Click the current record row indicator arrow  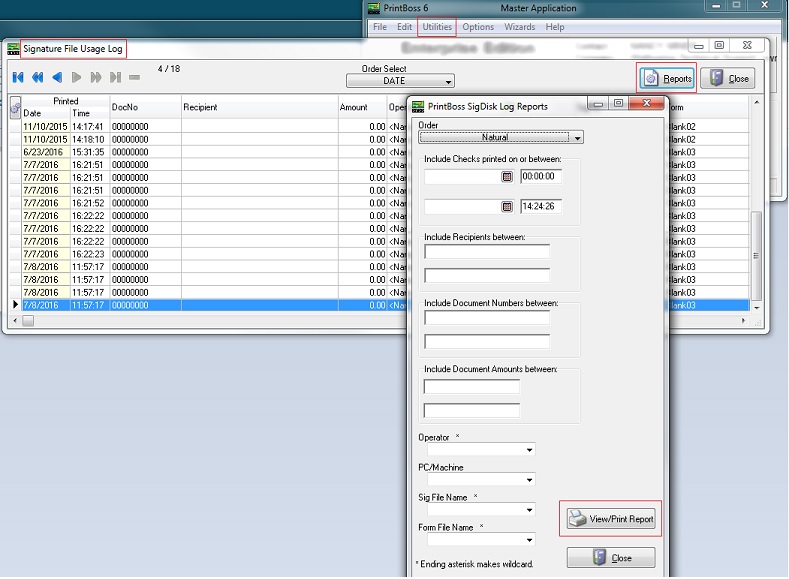click(15, 304)
